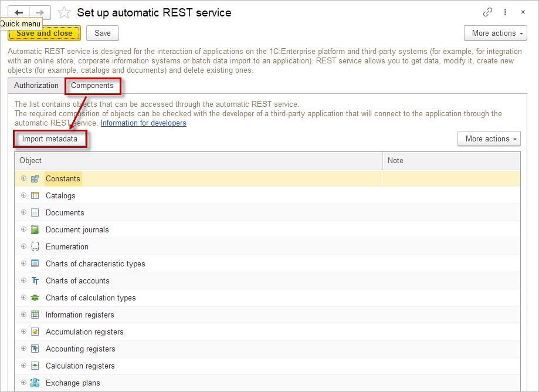Click the Document journals icon

(x=35, y=230)
